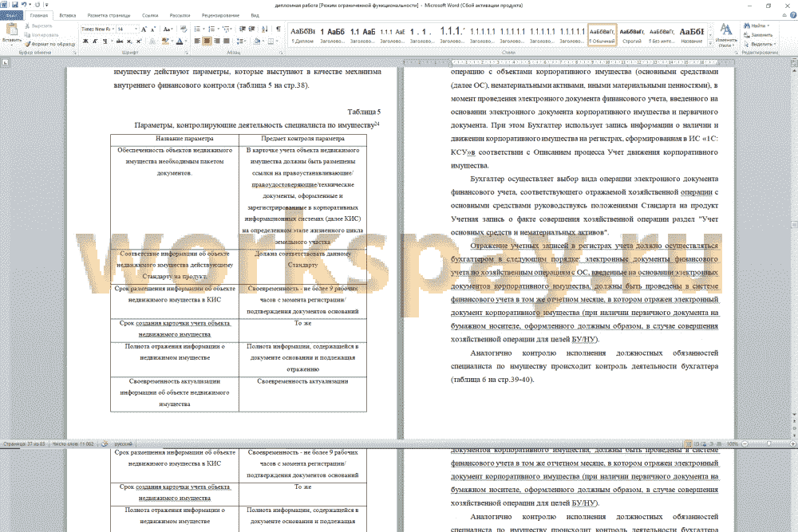Click Replace (Заменить) in editing group
Image resolution: width=798 pixels, height=532 pixels.
pos(757,35)
